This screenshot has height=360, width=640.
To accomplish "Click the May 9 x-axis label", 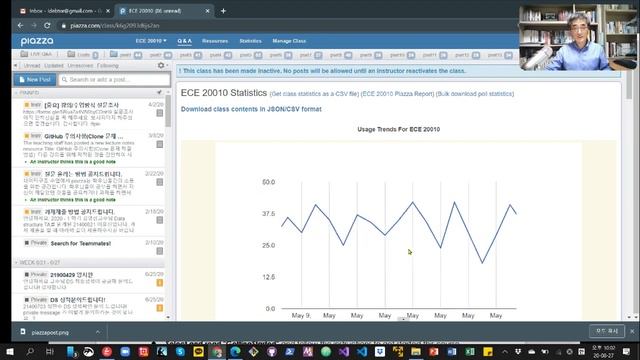I will 301,316.
